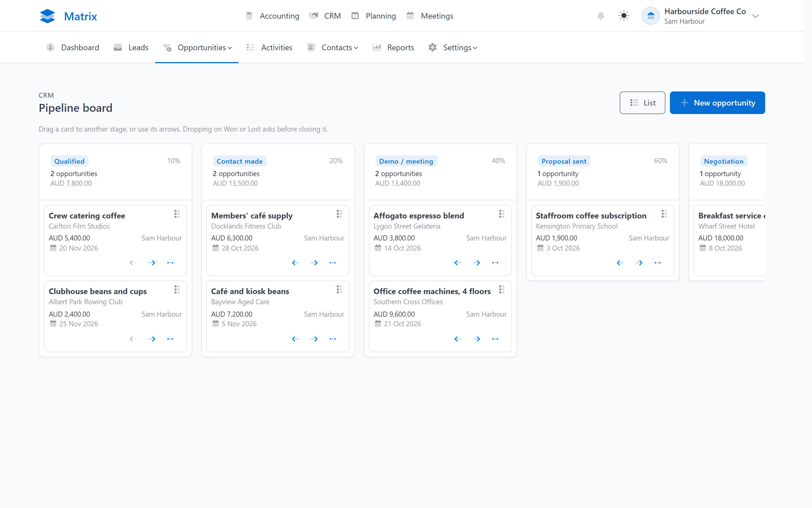This screenshot has width=812, height=508.
Task: Switch to the CRM module
Action: pyautogui.click(x=325, y=16)
